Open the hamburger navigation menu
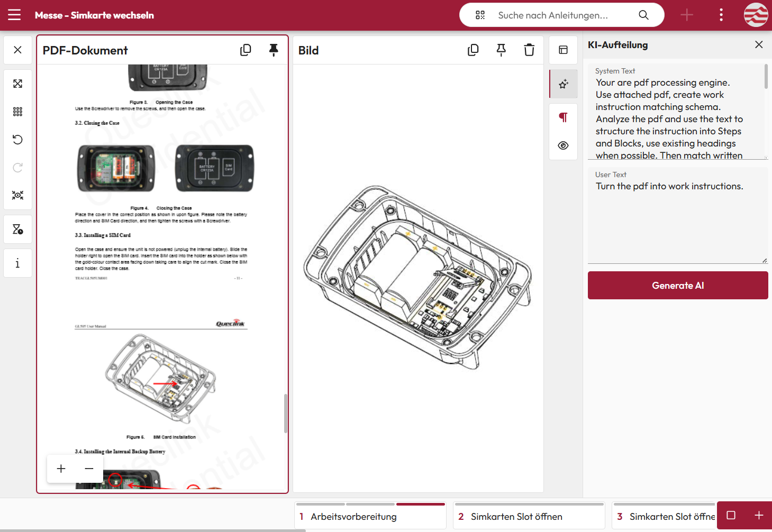The image size is (772, 532). tap(14, 15)
